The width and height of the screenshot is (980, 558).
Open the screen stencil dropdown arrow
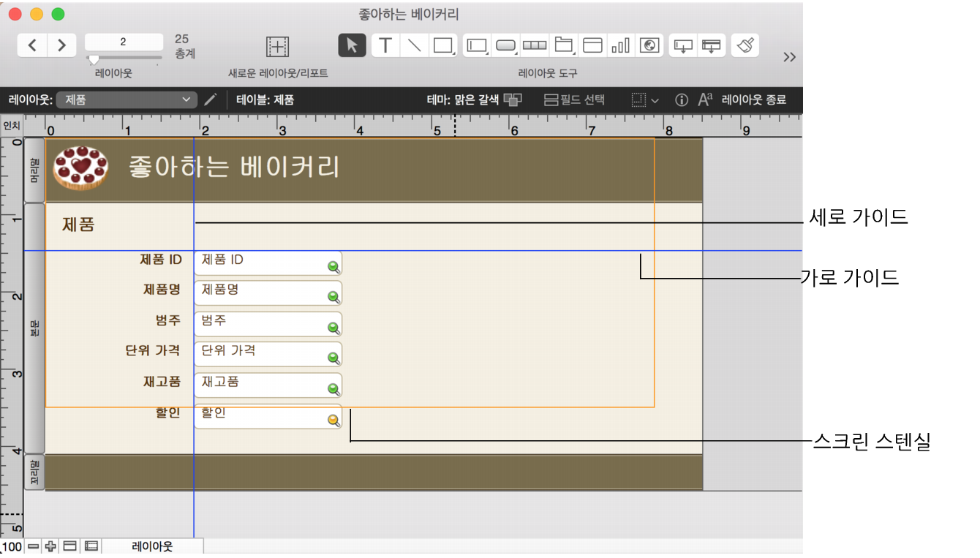[x=655, y=100]
